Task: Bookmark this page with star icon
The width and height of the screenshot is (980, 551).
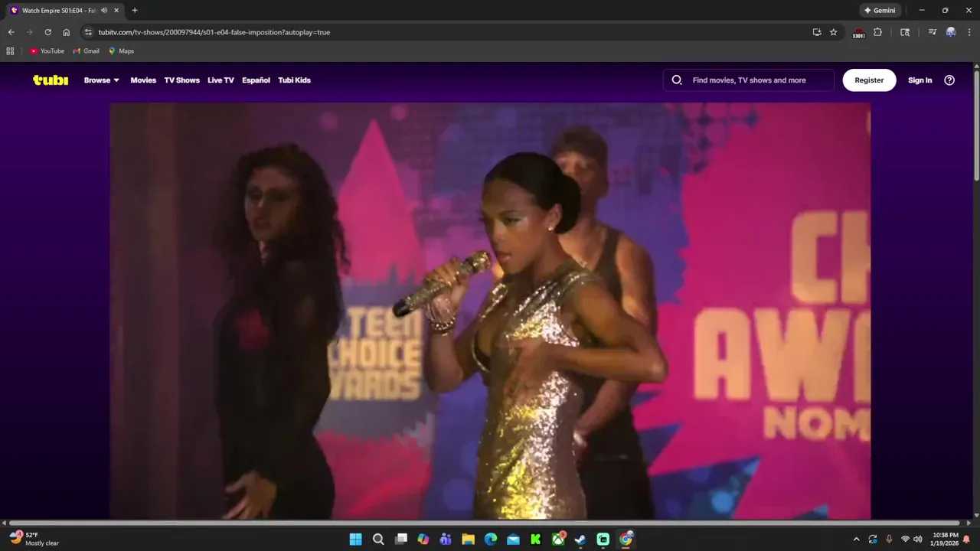Action: click(834, 32)
